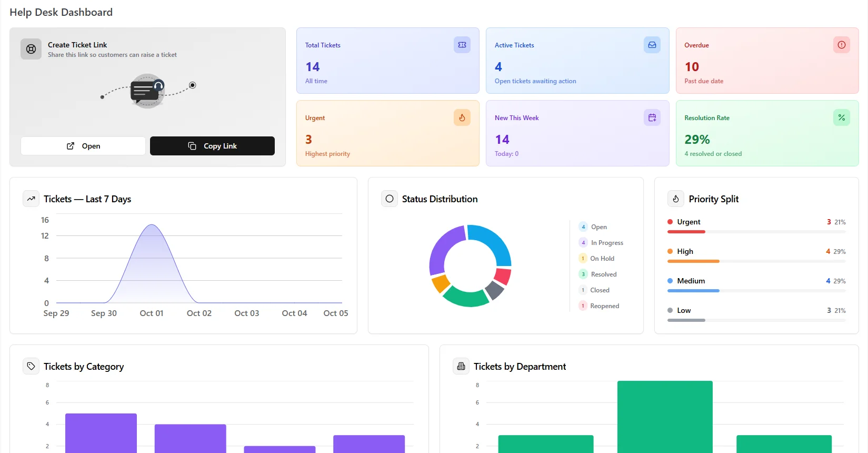This screenshot has width=868, height=453.
Task: Select the Reopened legend entry
Action: click(x=598, y=306)
